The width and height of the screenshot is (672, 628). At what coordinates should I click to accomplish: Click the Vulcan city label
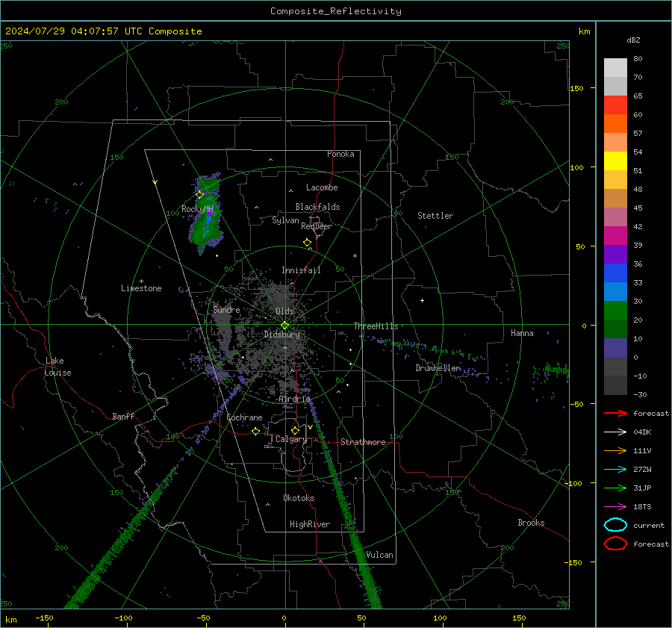pos(380,555)
